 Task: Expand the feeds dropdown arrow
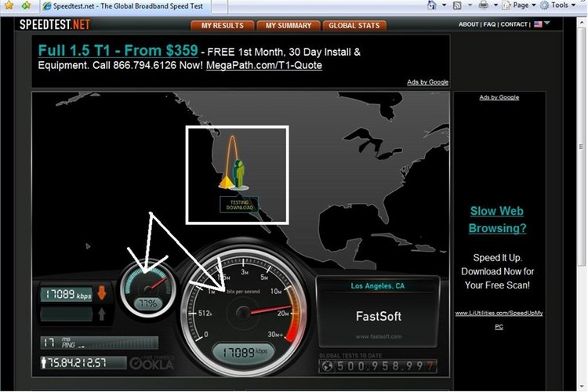pos(470,5)
